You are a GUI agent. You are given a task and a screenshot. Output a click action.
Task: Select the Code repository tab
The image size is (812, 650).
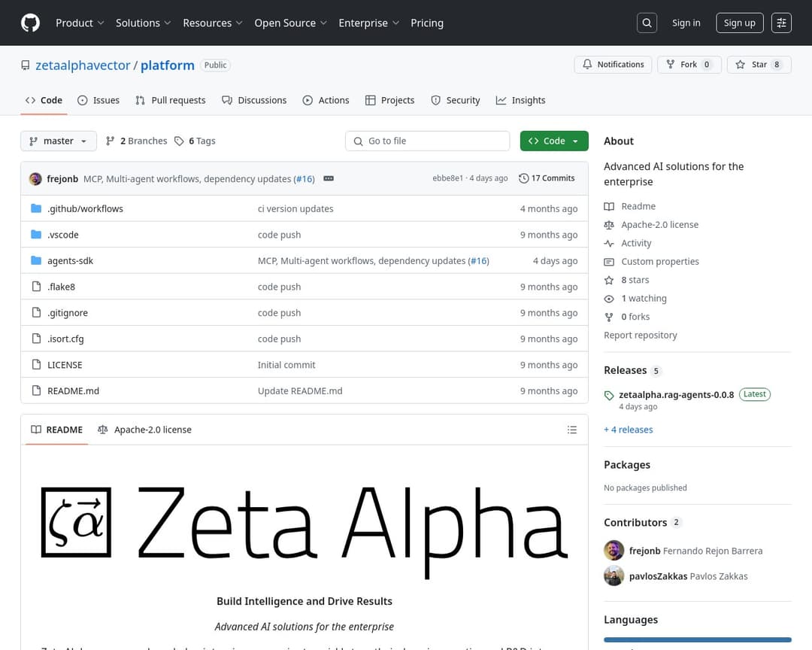[44, 101]
